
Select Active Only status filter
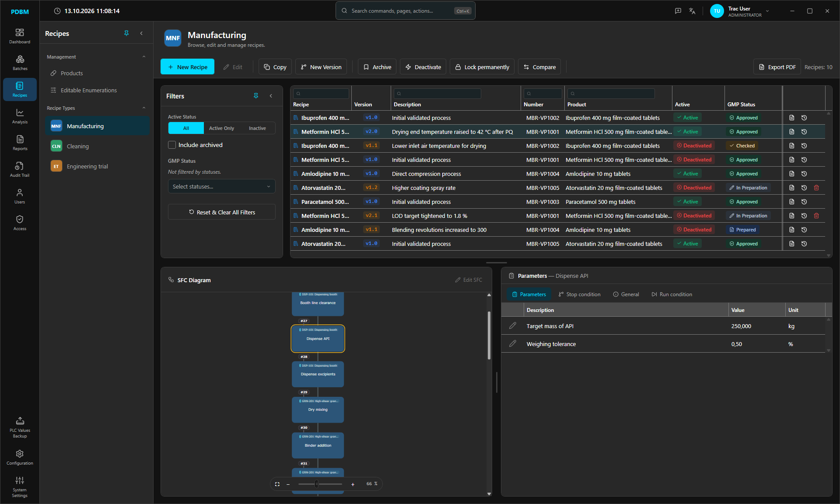click(x=221, y=128)
